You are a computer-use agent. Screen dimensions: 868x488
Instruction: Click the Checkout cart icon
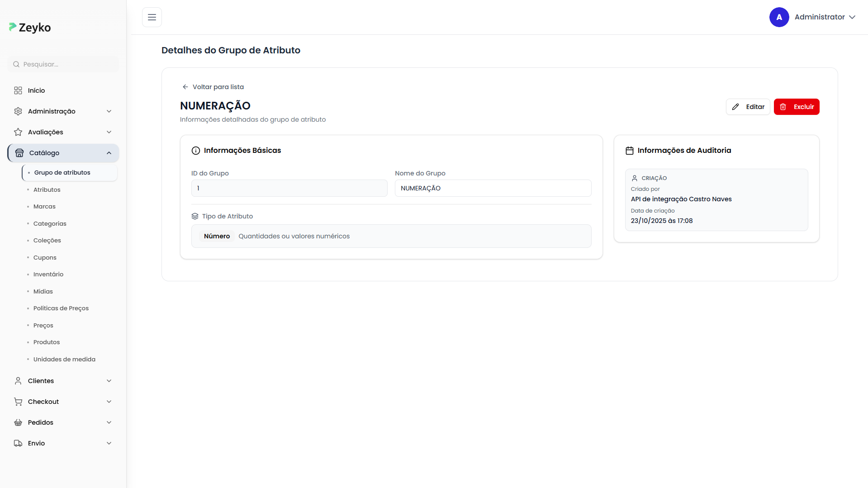pos(18,402)
